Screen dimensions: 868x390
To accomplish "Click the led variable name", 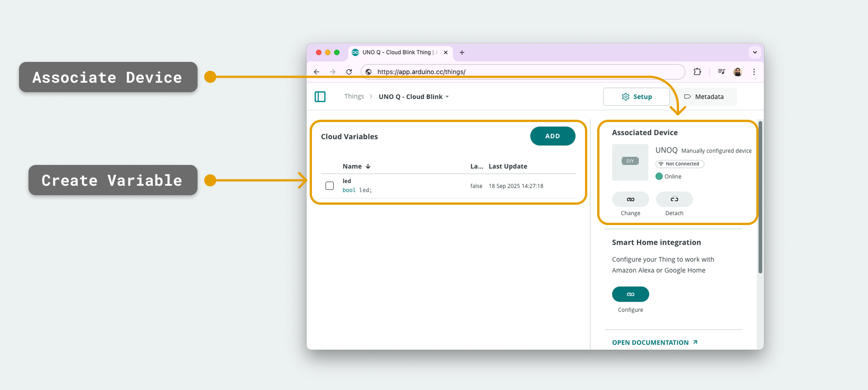I will [x=347, y=181].
